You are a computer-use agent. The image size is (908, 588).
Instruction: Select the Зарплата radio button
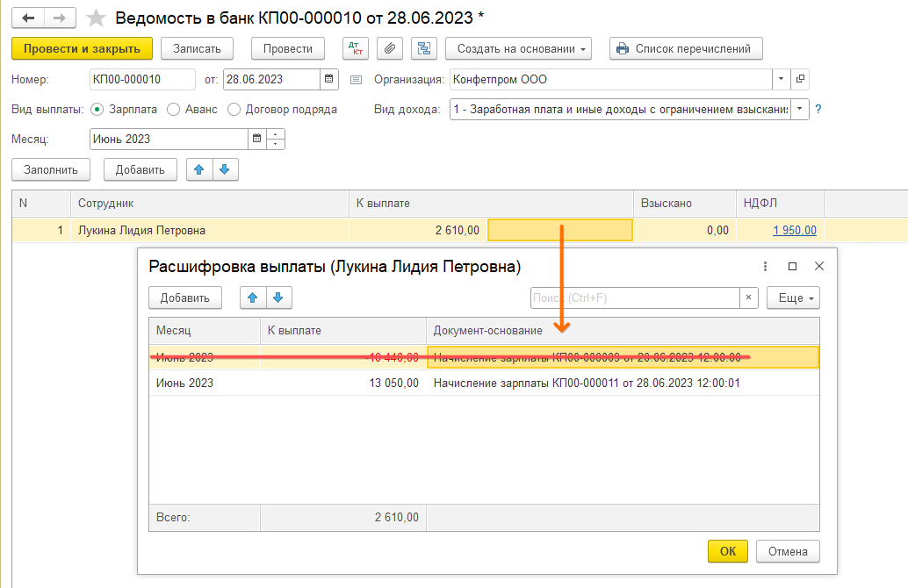[97, 110]
